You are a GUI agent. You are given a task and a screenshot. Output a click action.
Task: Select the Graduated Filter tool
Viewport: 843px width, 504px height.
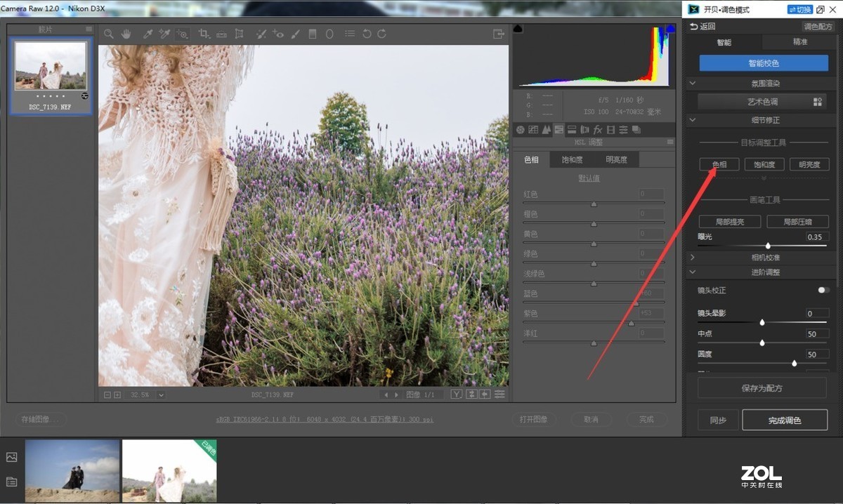coord(313,34)
